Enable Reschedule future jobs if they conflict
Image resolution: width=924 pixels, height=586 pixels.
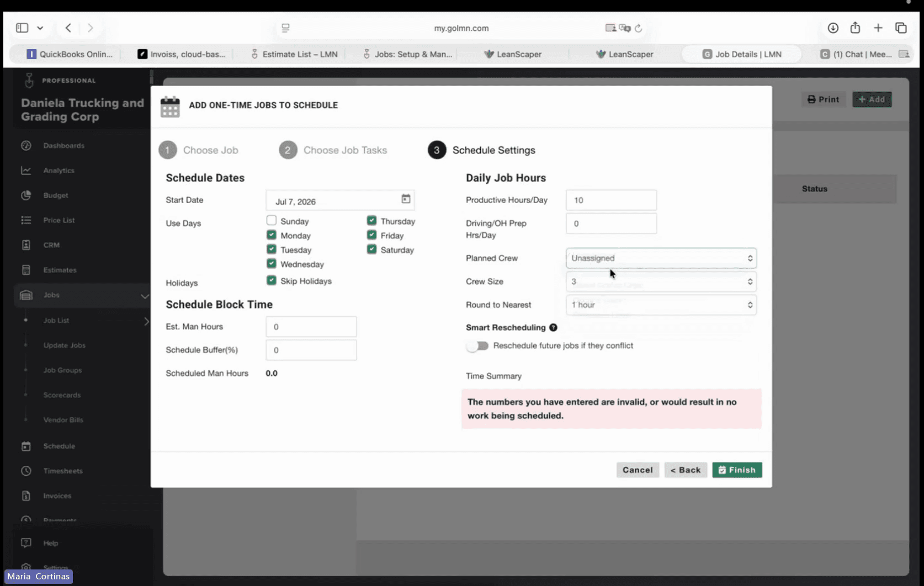coord(477,346)
